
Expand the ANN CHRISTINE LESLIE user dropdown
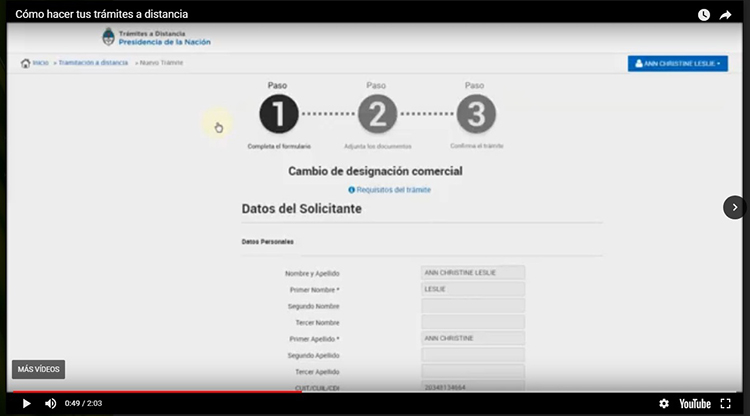pos(677,63)
